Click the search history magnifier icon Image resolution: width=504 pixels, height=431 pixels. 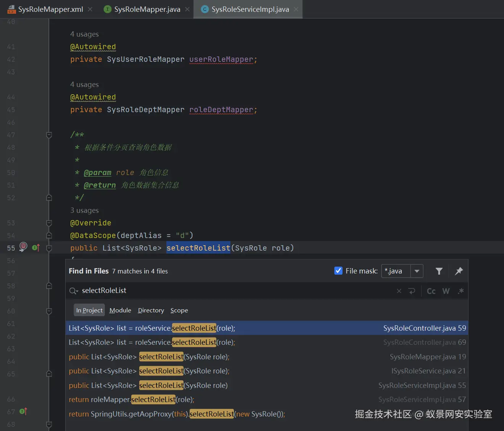click(x=73, y=291)
